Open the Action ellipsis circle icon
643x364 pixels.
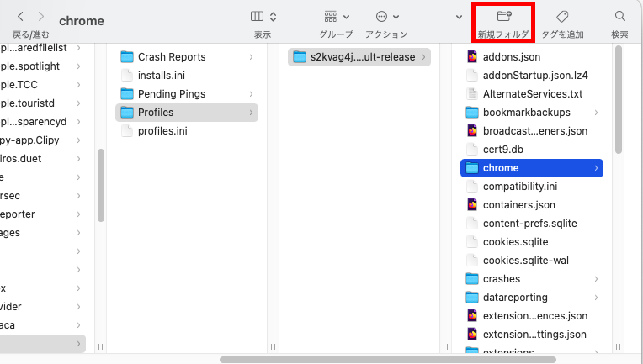coord(381,16)
